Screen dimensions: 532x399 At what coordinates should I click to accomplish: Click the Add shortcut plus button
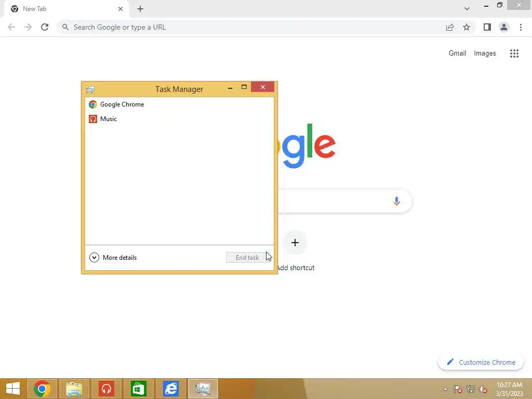[x=295, y=243]
